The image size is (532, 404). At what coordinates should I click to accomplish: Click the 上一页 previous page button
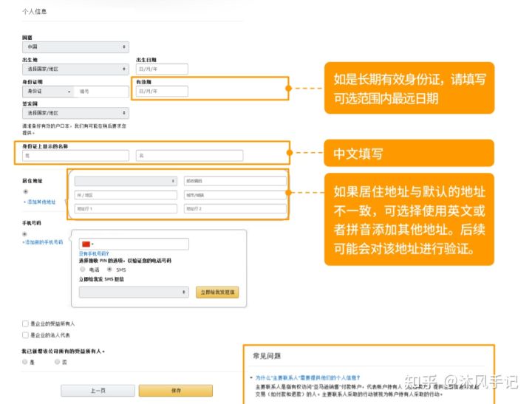pyautogui.click(x=98, y=391)
